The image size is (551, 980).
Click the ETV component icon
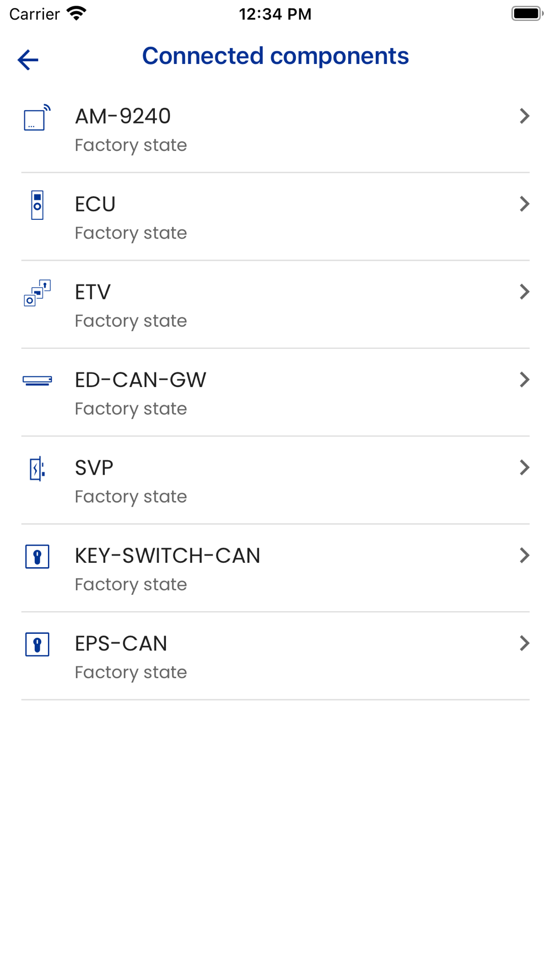(37, 293)
